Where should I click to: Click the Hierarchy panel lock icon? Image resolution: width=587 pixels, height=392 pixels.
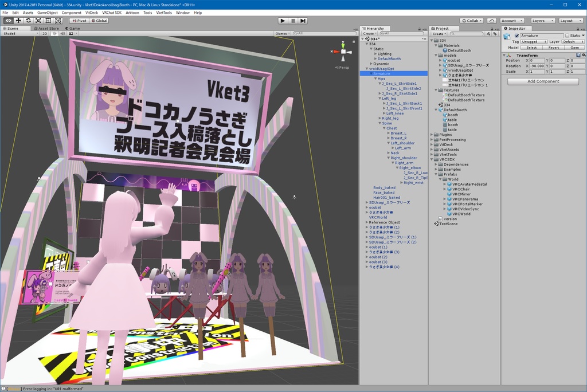point(419,29)
